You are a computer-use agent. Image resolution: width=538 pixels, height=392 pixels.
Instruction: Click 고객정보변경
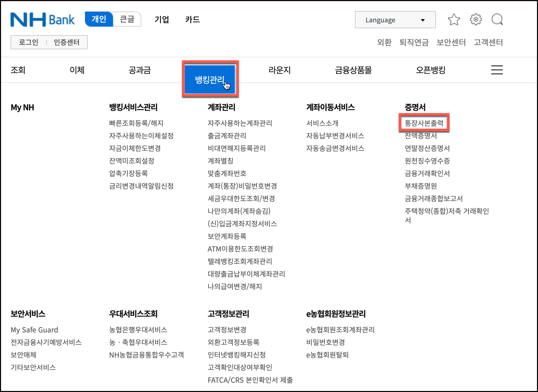coord(227,330)
